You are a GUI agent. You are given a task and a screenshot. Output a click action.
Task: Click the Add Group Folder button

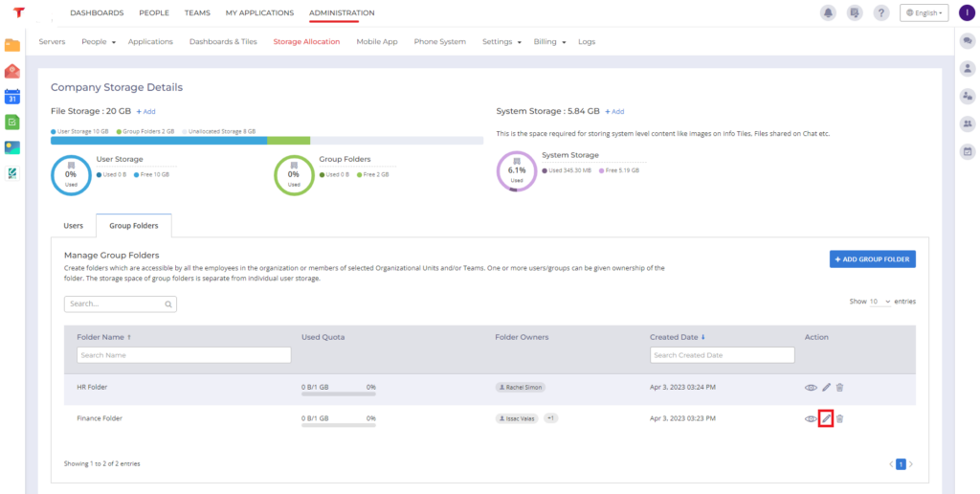click(x=872, y=258)
